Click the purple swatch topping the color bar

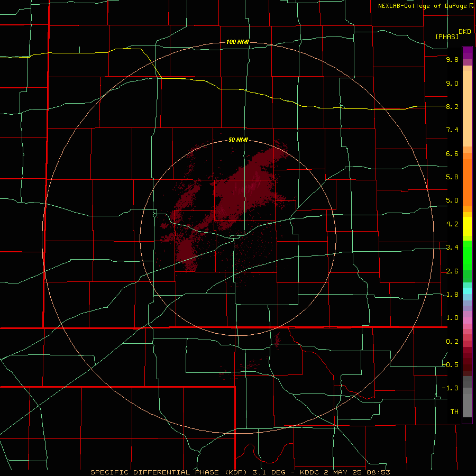[467, 53]
